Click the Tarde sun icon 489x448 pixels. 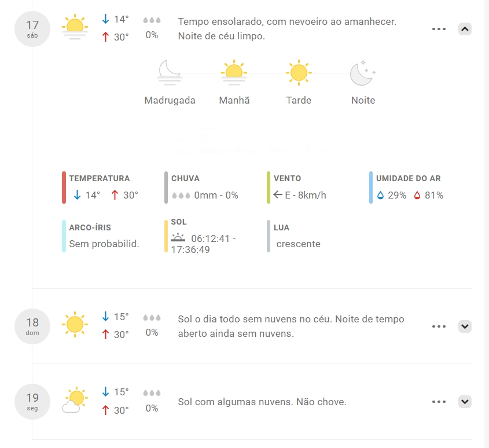[299, 72]
